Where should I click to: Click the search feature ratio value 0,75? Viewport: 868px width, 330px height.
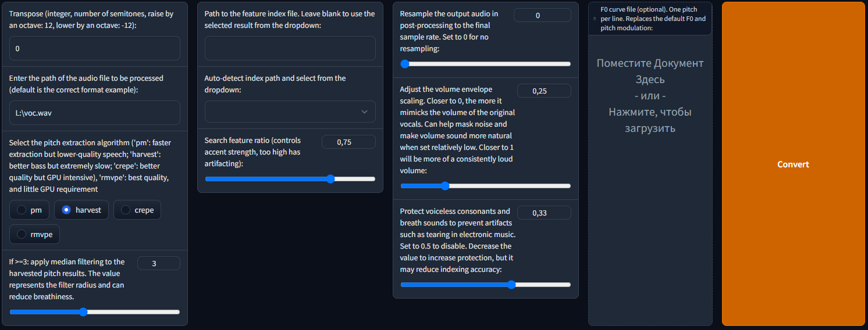point(348,142)
